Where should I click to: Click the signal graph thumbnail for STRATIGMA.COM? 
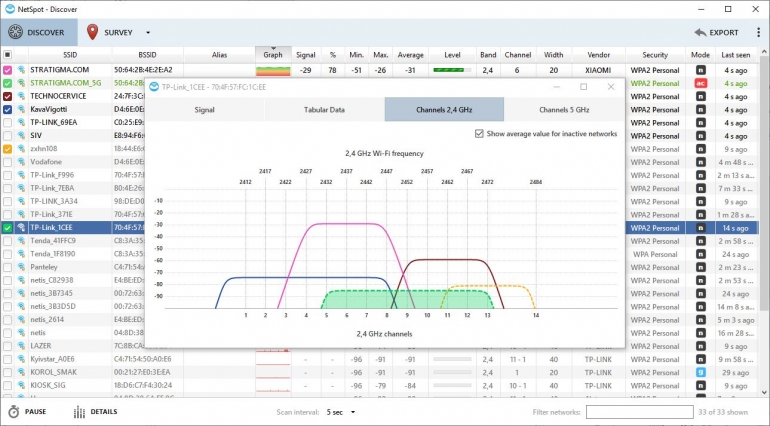pyautogui.click(x=273, y=70)
